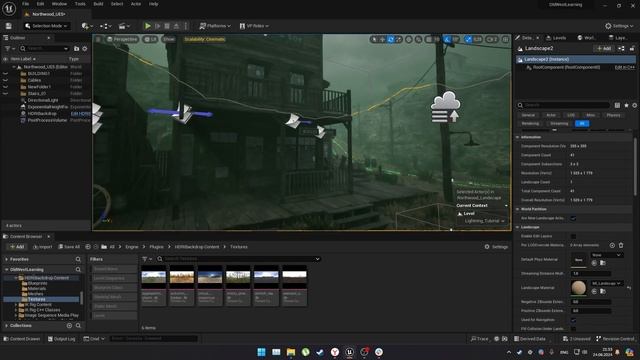Select the viewport Scale tool
The width and height of the screenshot is (640, 360).
pyautogui.click(x=399, y=39)
